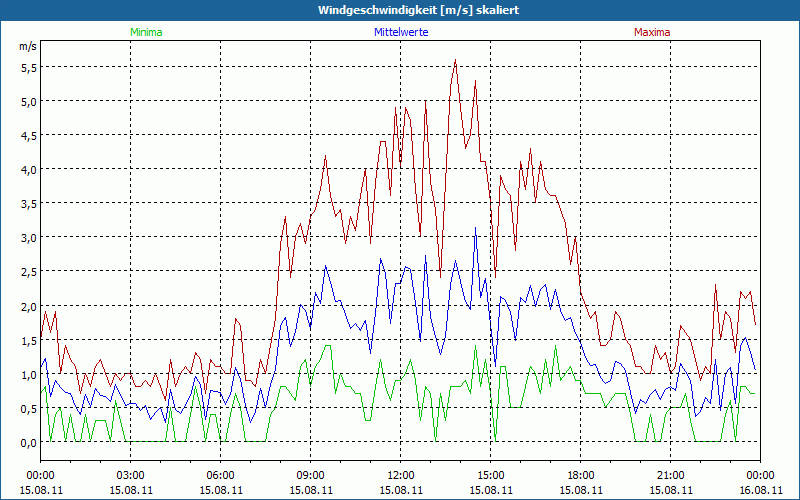
Task: Click the 21:00 time axis label
Action: click(x=670, y=476)
